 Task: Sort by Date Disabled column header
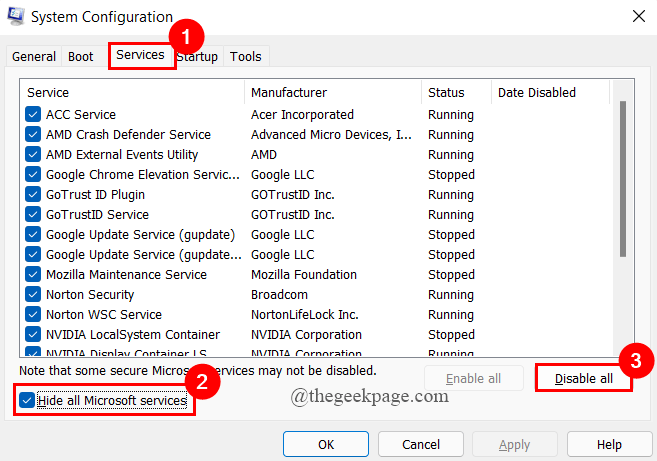pyautogui.click(x=548, y=93)
